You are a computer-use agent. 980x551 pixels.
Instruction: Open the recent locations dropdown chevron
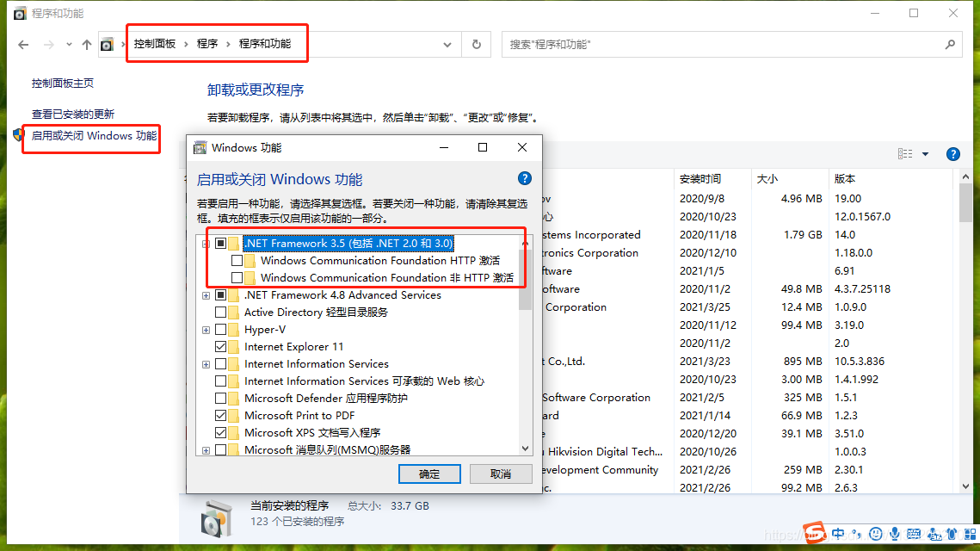[69, 45]
